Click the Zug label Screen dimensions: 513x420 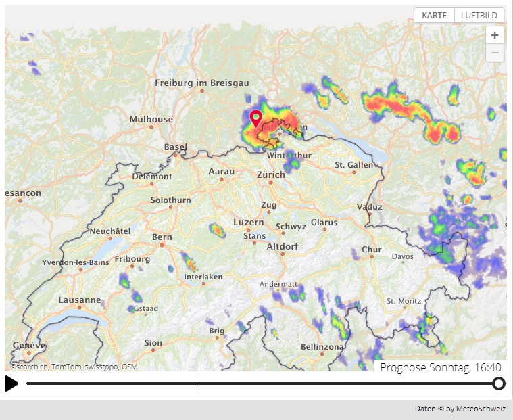268,205
